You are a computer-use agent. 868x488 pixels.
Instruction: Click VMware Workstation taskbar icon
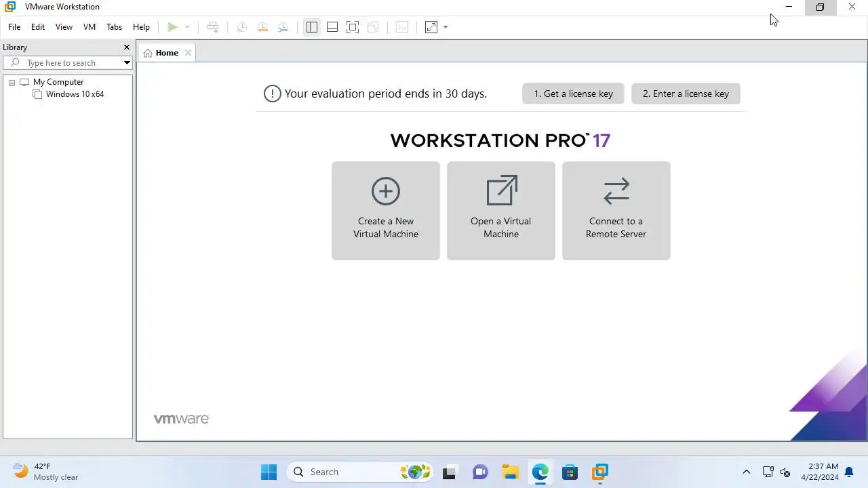[x=599, y=472]
